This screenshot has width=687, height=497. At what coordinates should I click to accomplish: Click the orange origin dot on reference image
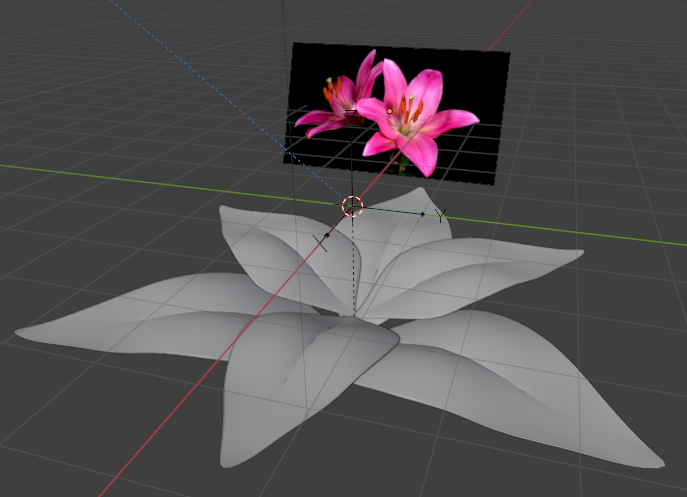click(x=390, y=111)
